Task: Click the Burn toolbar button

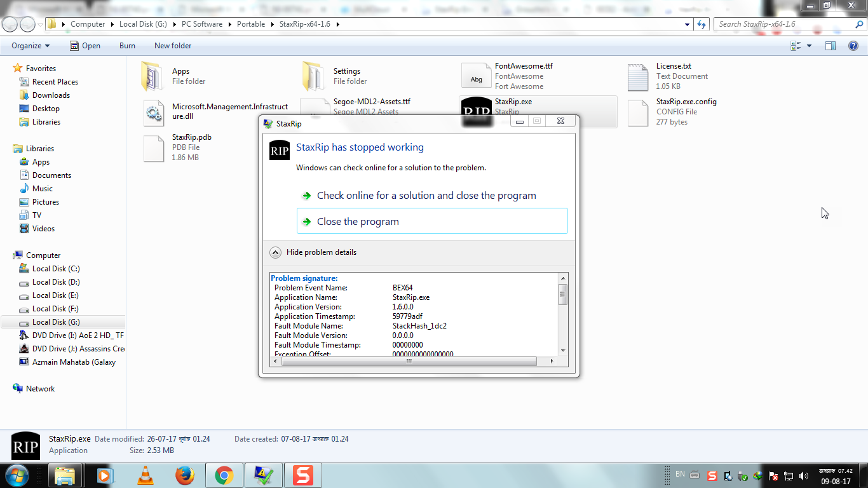Action: click(127, 46)
